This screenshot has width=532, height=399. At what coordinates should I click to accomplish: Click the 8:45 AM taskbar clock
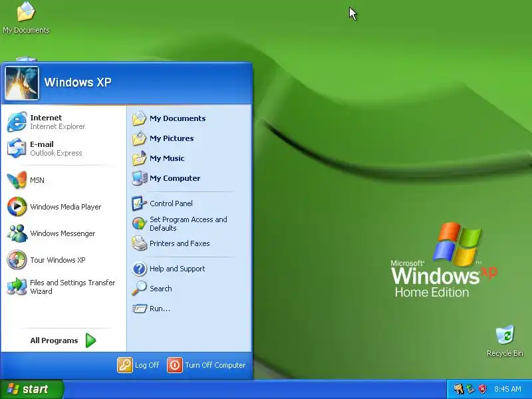click(x=507, y=389)
